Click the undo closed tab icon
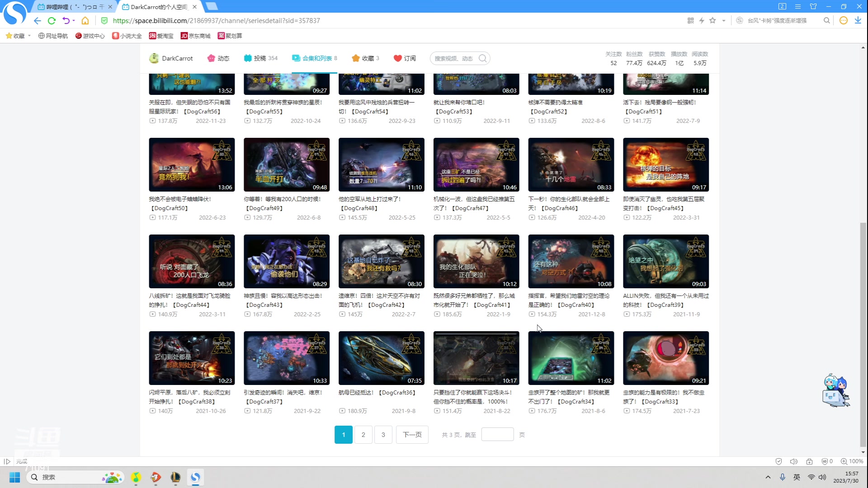This screenshot has height=488, width=868. coord(66,21)
